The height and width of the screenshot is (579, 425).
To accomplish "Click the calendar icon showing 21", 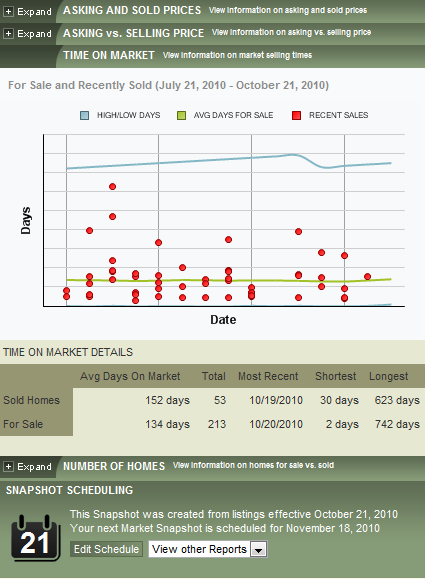I will (35, 538).
